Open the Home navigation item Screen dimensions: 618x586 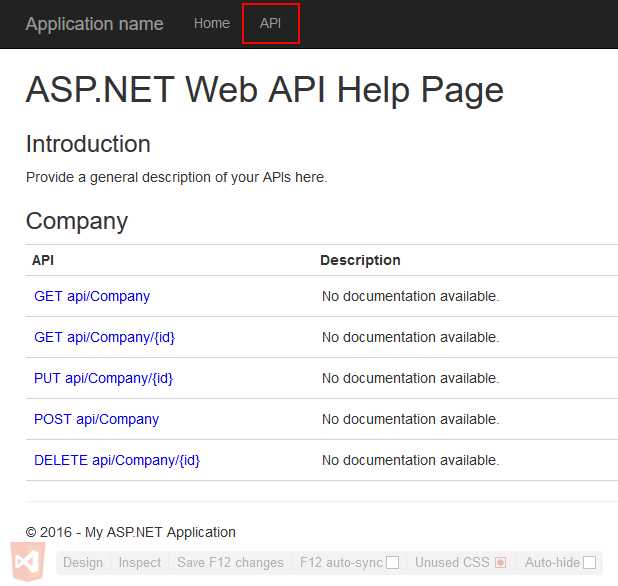point(212,23)
